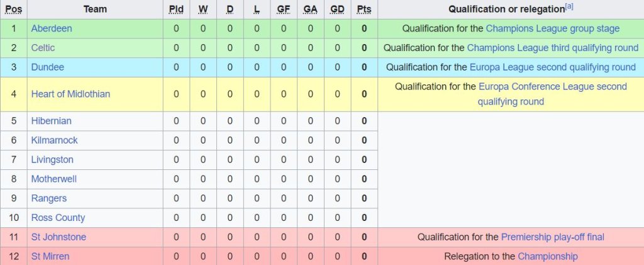
Task: Click the Motherwell team link
Action: [53, 179]
